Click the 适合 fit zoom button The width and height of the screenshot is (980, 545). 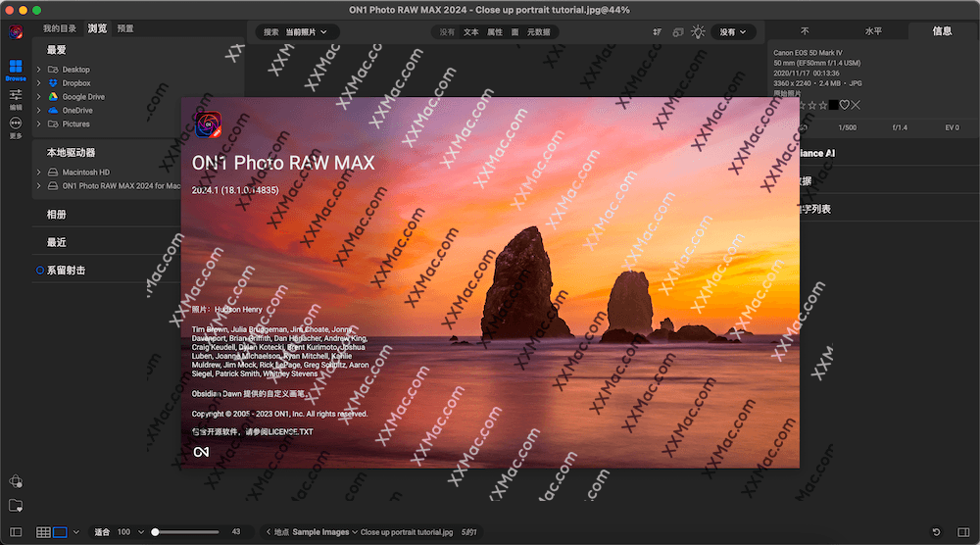pyautogui.click(x=102, y=532)
